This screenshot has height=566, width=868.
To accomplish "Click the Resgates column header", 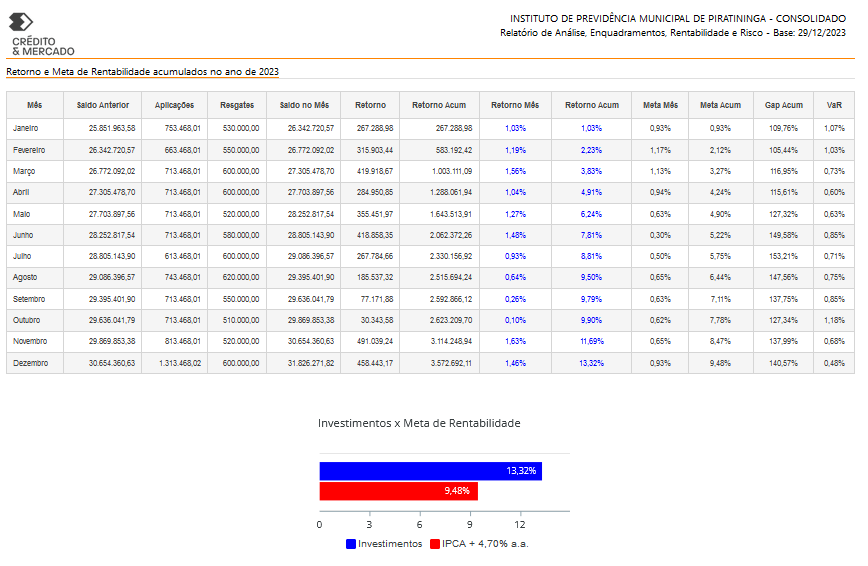I will [x=237, y=105].
